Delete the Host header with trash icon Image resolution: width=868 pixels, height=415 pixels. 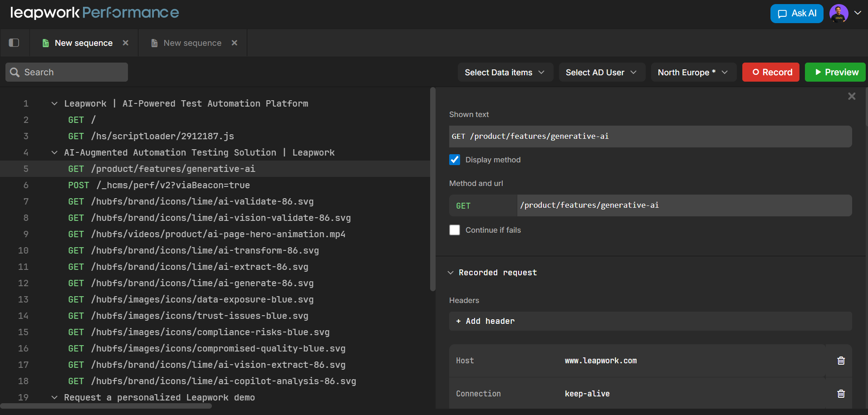coord(841,361)
